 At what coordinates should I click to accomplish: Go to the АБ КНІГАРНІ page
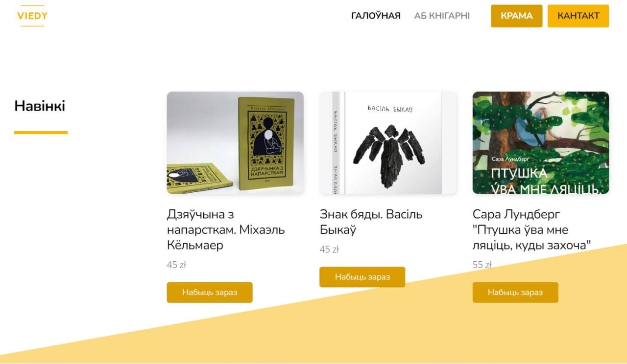coord(442,16)
